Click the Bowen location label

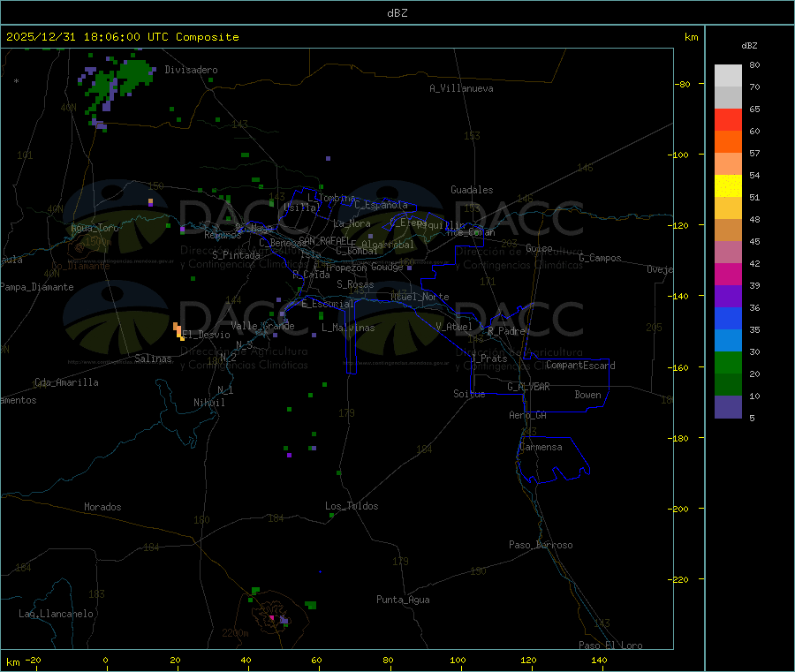click(588, 395)
